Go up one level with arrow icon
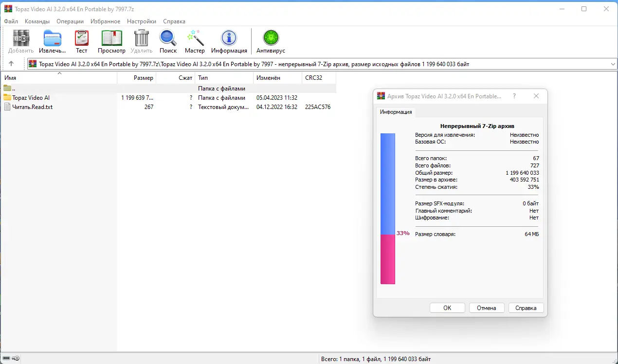This screenshot has height=364, width=618. (x=11, y=63)
